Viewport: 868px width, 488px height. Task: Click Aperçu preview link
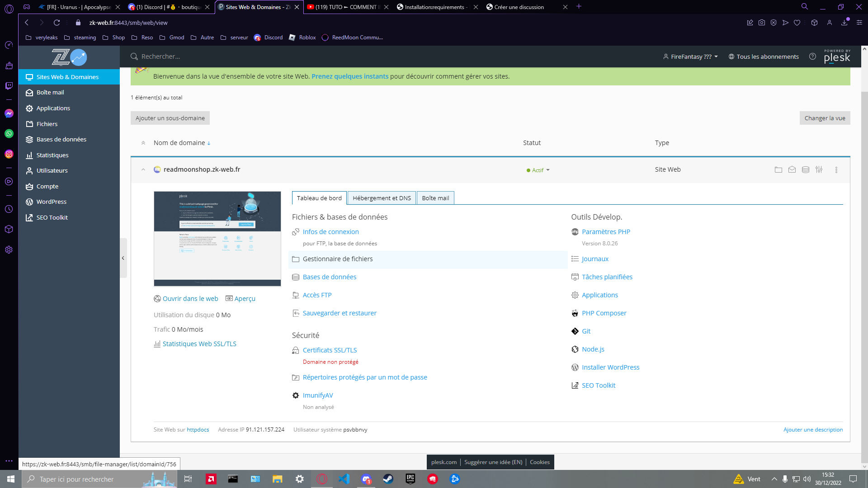point(245,299)
